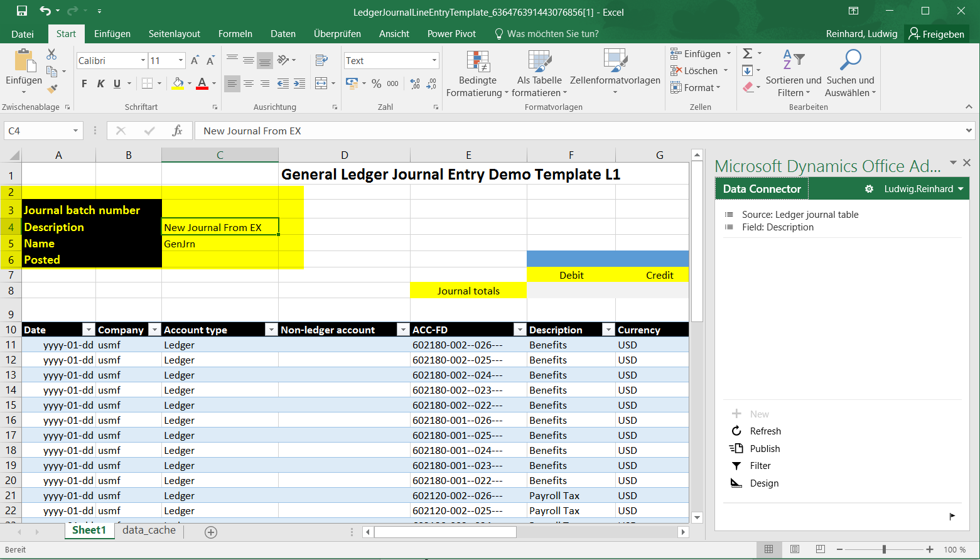Screen dimensions: 980x560
Task: Click the Format Painter brush icon
Action: [52, 89]
